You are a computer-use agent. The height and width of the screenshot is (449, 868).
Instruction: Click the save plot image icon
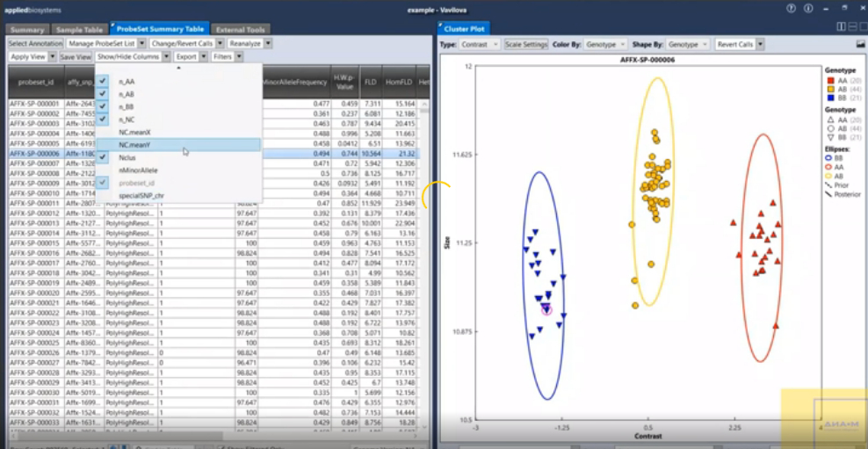coord(860,44)
